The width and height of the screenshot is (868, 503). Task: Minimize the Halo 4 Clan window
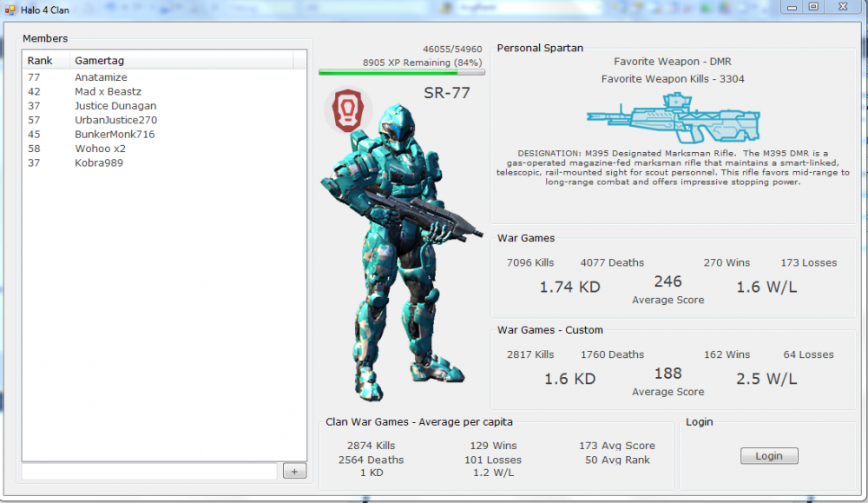click(x=792, y=7)
